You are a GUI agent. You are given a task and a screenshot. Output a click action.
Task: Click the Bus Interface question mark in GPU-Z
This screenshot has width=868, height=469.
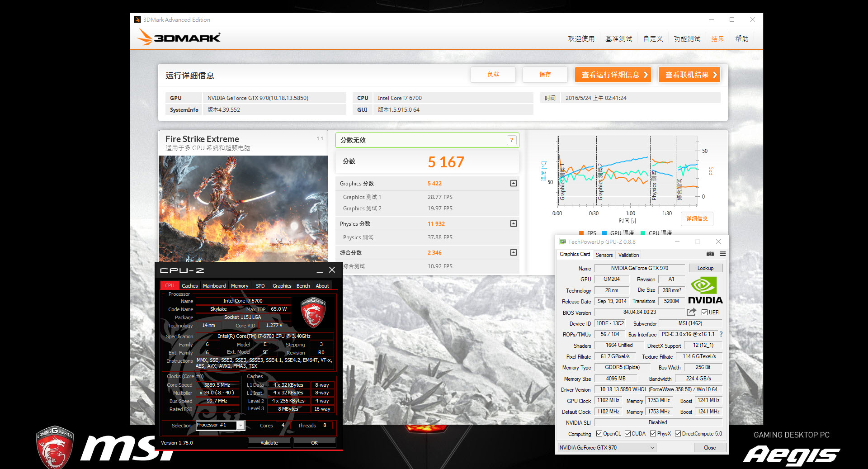pyautogui.click(x=721, y=334)
